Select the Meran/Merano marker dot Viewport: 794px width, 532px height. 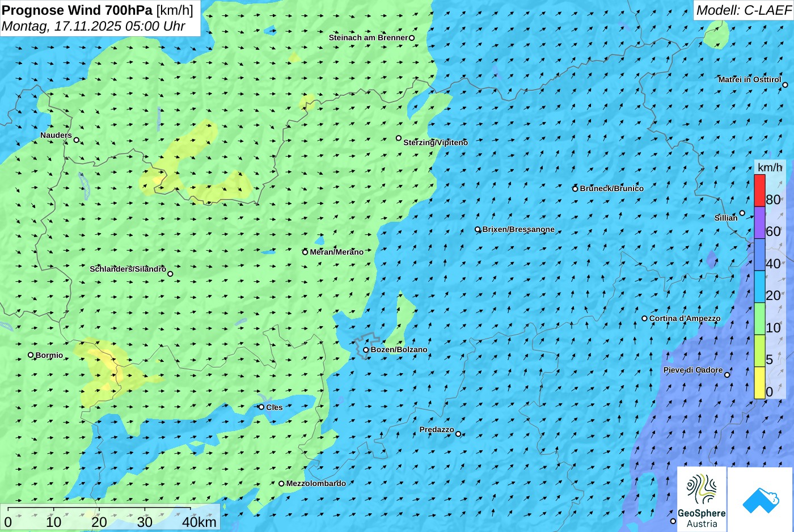point(305,252)
